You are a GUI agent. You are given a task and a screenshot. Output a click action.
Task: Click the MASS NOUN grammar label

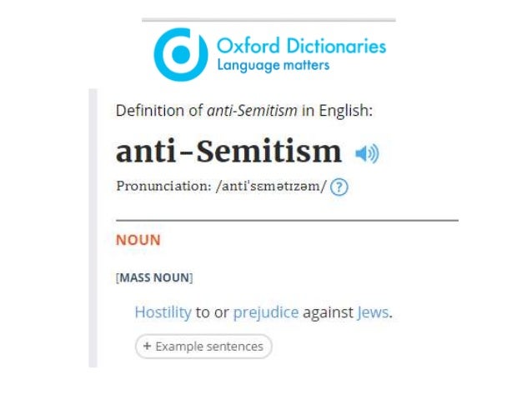click(x=154, y=277)
